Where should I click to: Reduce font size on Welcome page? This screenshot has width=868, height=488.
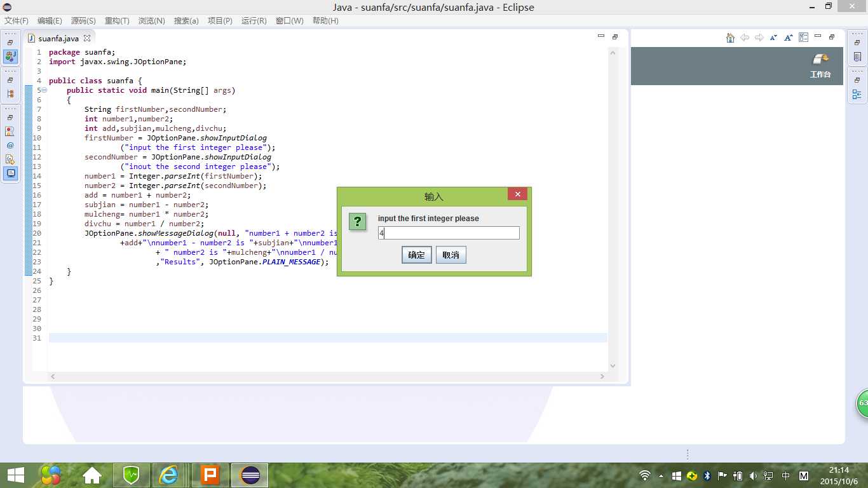pyautogui.click(x=774, y=37)
